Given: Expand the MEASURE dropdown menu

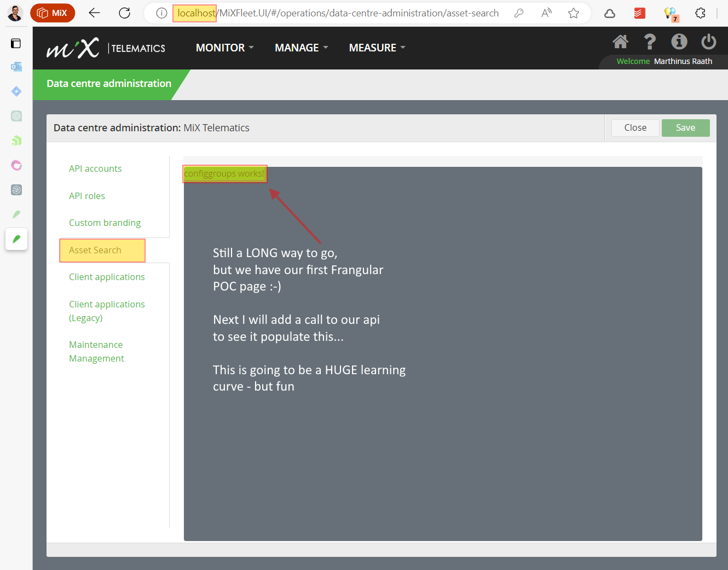Looking at the screenshot, I should (377, 48).
